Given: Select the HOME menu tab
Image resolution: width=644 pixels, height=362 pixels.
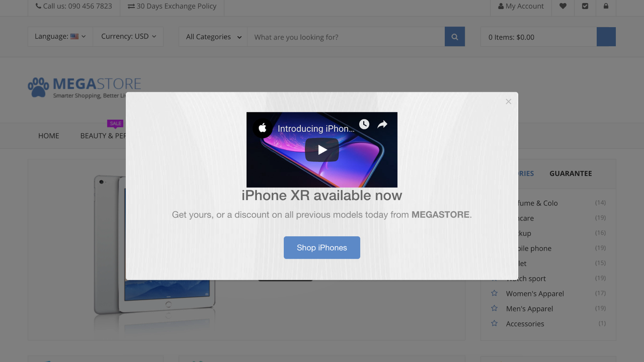Looking at the screenshot, I should pyautogui.click(x=49, y=135).
